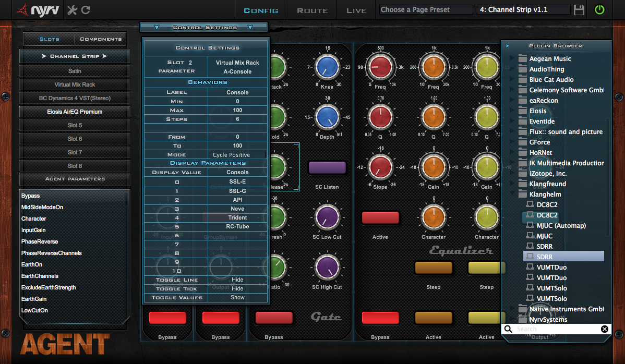The image size is (625, 364).
Task: Click the floppy disk save icon
Action: coord(579,10)
